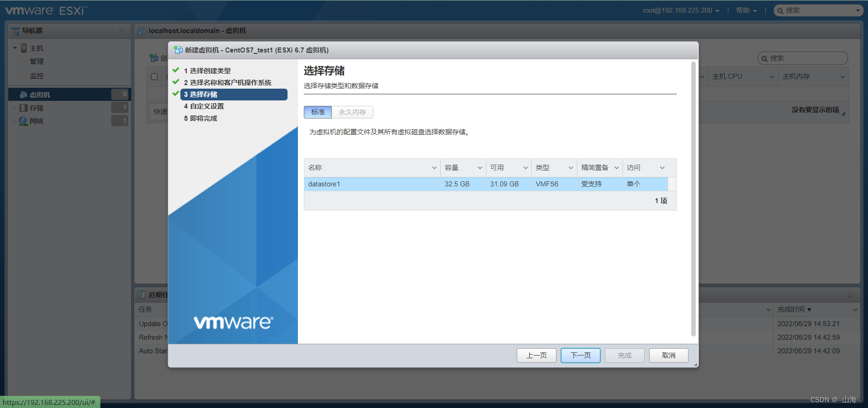Open the search box dropdown arrow
The image size is (868, 408).
click(858, 10)
